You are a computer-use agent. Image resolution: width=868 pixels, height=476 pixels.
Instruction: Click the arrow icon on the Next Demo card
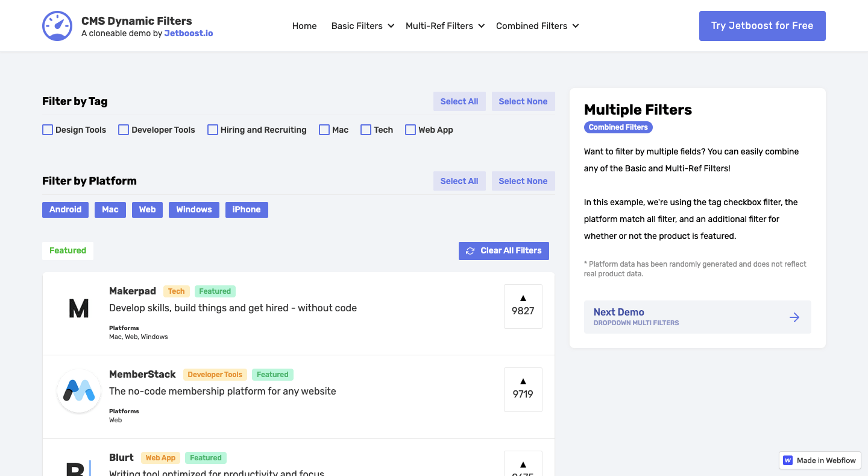794,317
